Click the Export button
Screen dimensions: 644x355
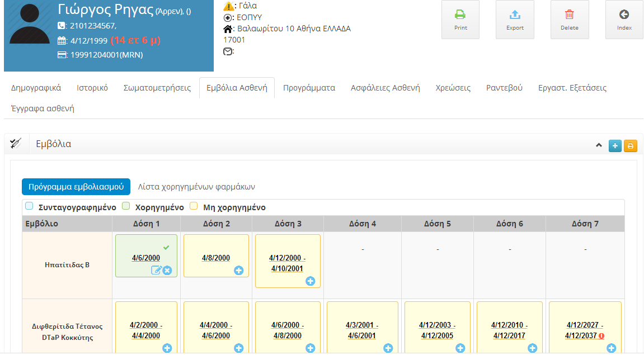point(515,20)
